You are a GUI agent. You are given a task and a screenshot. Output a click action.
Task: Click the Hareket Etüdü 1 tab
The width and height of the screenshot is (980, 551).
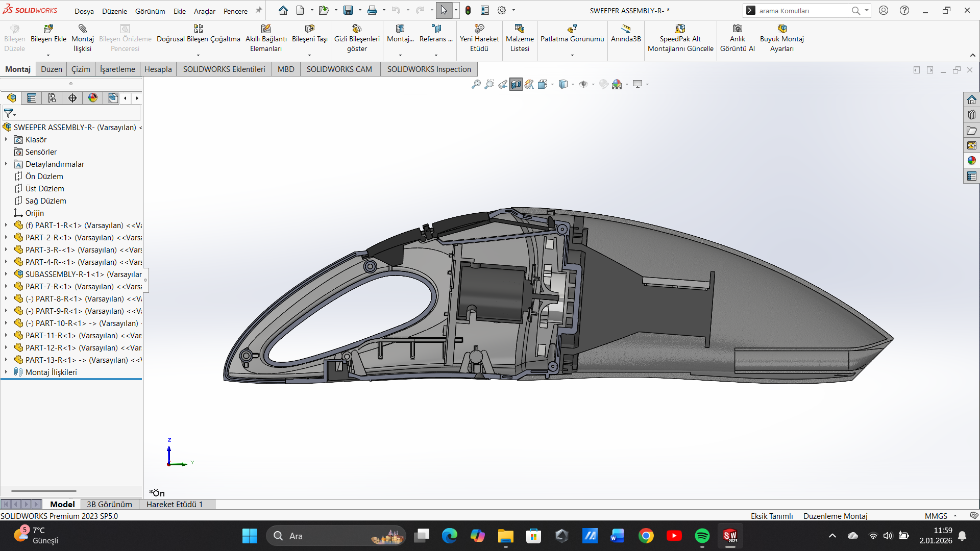(x=175, y=504)
